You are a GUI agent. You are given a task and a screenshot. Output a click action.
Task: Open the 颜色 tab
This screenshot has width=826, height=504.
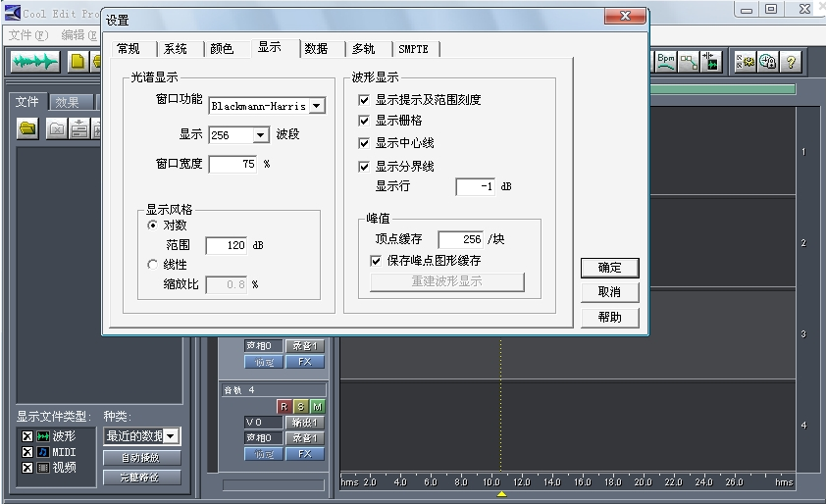[222, 49]
